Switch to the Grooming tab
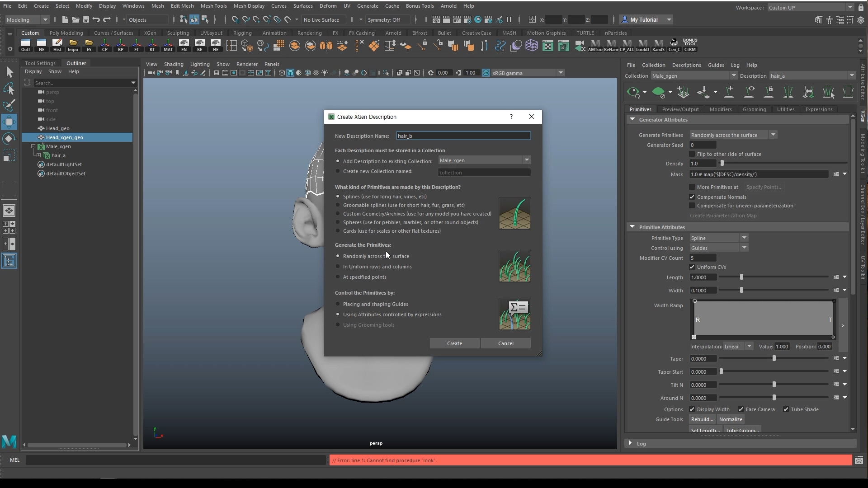Viewport: 868px width, 488px height. point(754,109)
